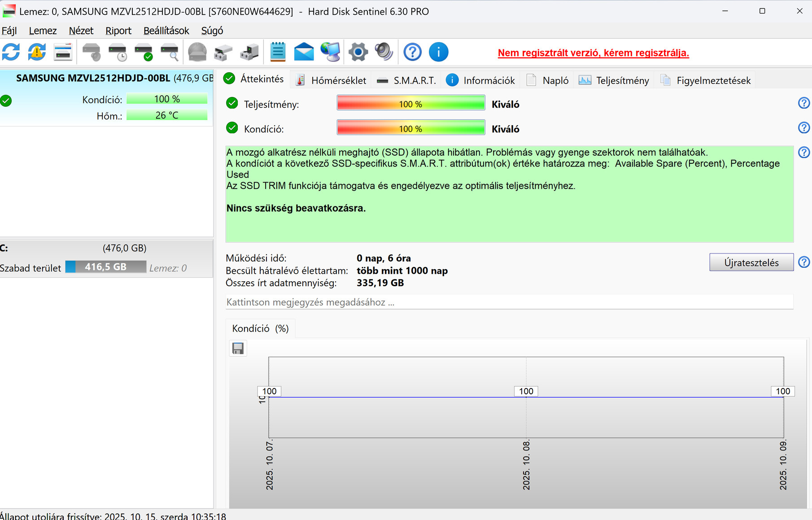Open the Lemez menu

coord(43,31)
